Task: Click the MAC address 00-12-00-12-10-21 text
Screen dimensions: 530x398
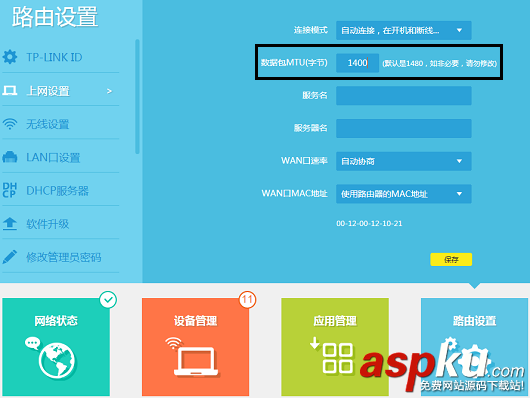Action: click(369, 224)
